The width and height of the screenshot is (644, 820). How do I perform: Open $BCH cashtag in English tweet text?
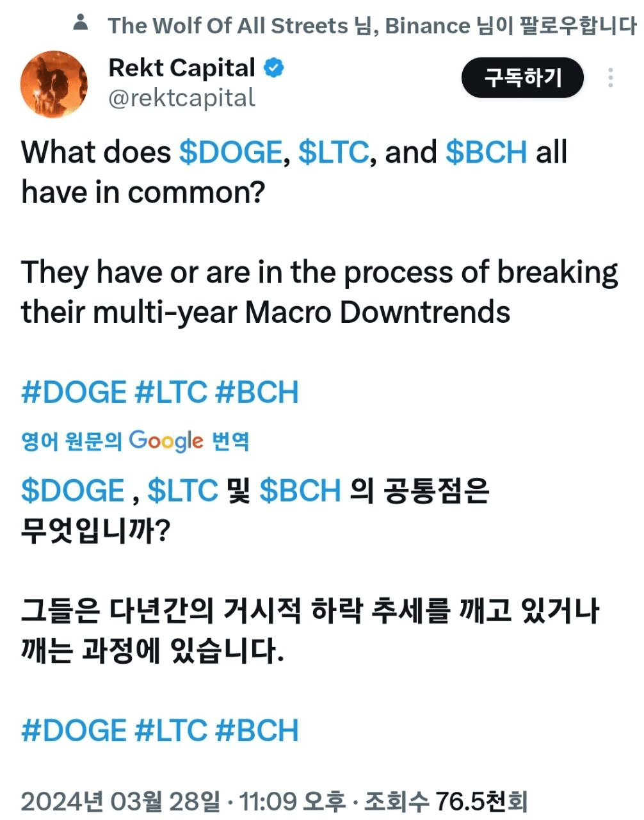click(487, 152)
